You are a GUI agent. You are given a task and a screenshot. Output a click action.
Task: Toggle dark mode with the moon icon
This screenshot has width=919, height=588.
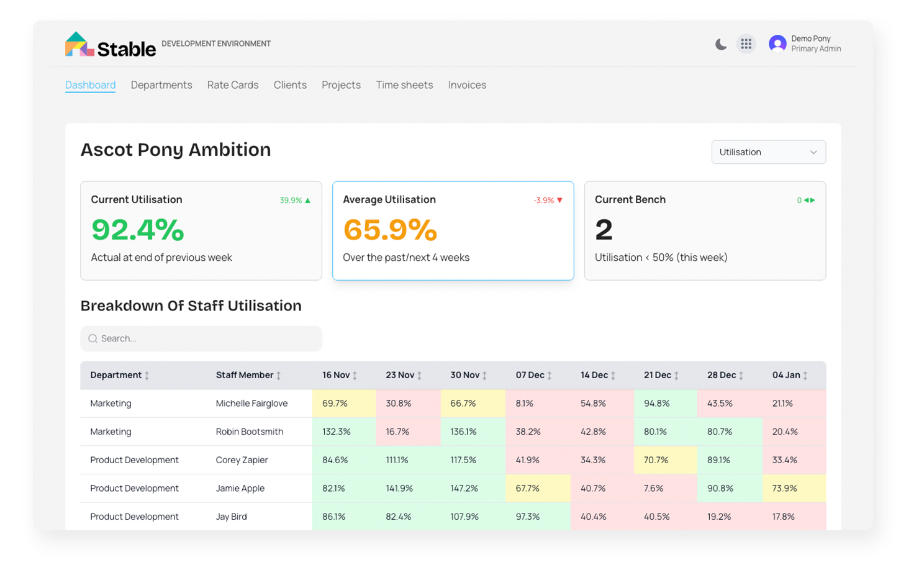pyautogui.click(x=720, y=44)
